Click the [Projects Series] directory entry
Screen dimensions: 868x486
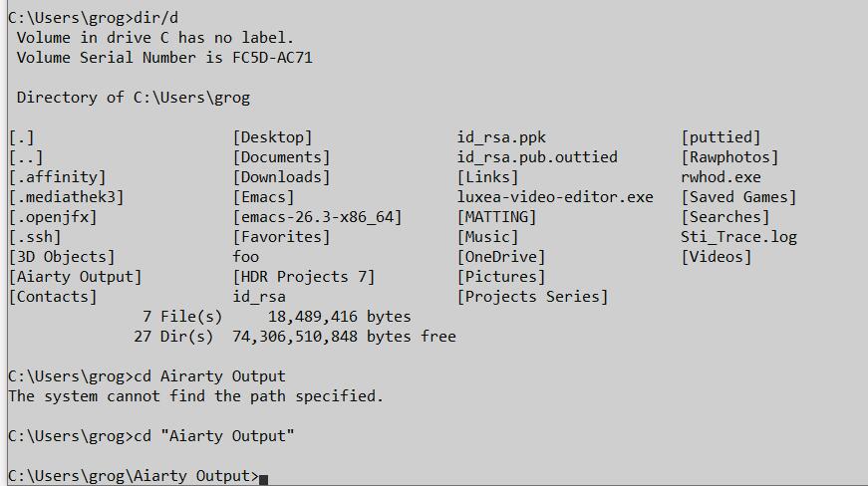tap(532, 297)
